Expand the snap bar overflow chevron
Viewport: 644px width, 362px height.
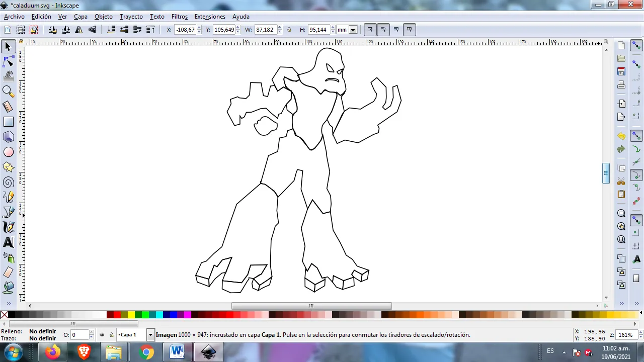[636, 304]
